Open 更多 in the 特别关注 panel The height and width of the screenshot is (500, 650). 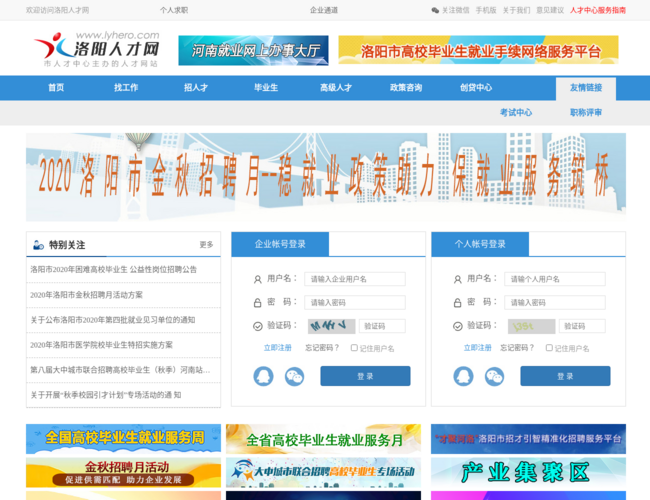(x=206, y=245)
